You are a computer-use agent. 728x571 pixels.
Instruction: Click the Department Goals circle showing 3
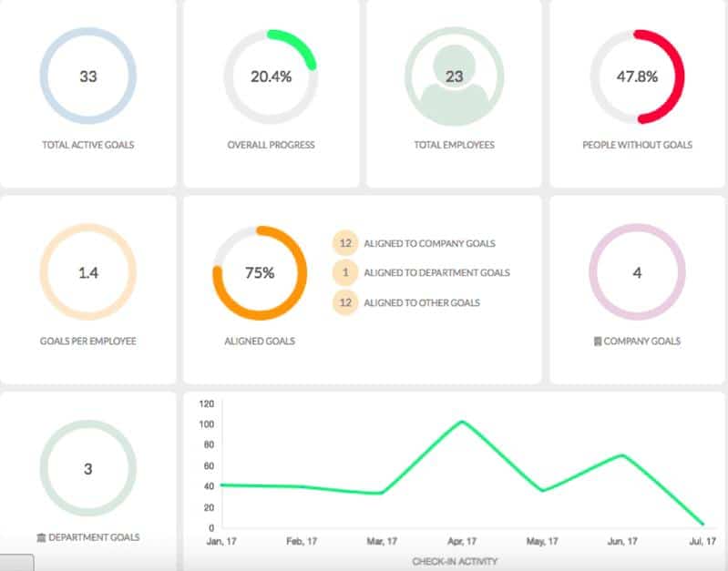tap(87, 468)
